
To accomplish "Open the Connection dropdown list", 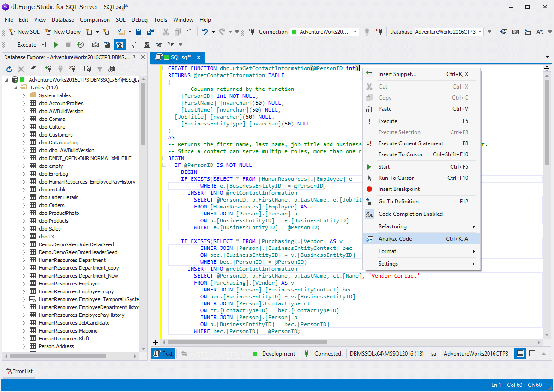I will (x=355, y=32).
